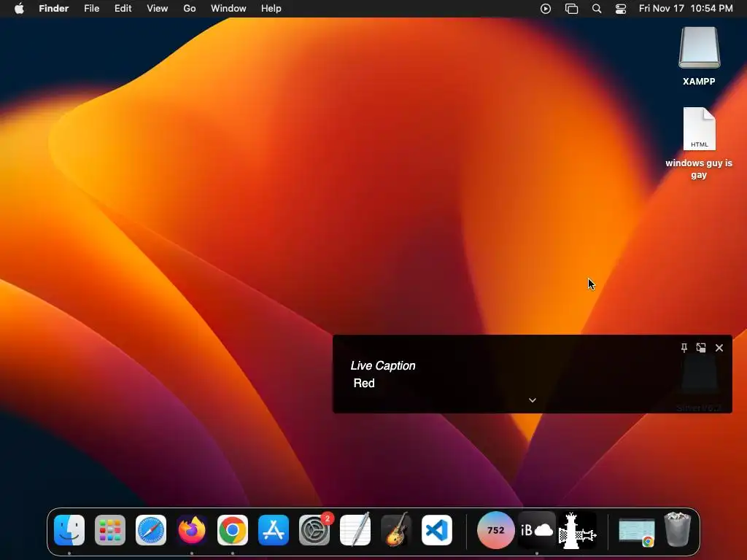747x560 pixels.
Task: Click the 'Live Caption' title text
Action: point(383,366)
